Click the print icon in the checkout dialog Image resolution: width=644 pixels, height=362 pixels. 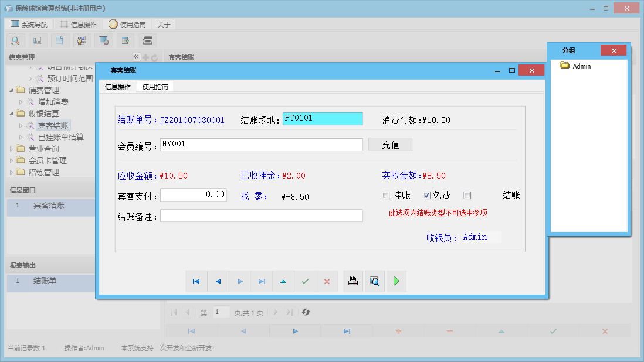pos(352,281)
